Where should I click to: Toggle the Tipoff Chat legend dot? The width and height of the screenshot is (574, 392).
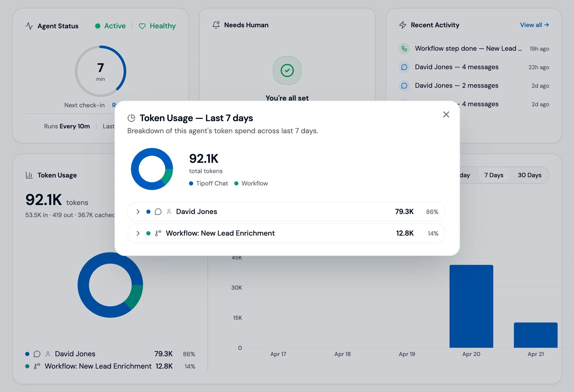[x=191, y=183]
